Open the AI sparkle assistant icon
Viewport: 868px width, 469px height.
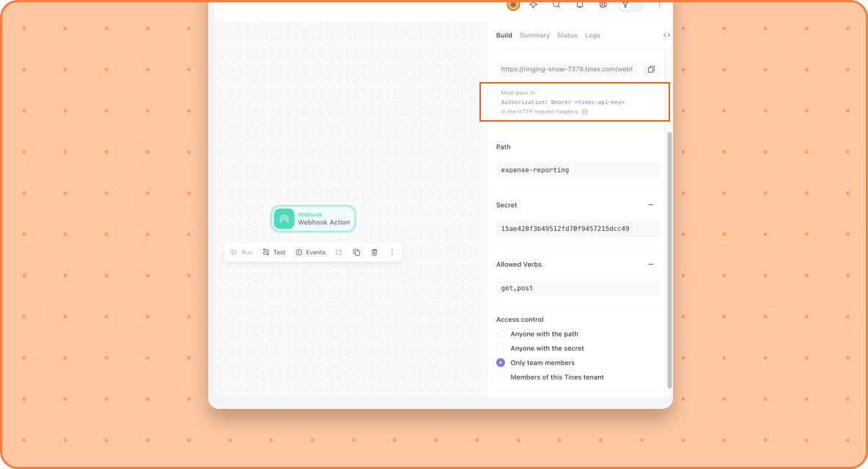point(533,5)
